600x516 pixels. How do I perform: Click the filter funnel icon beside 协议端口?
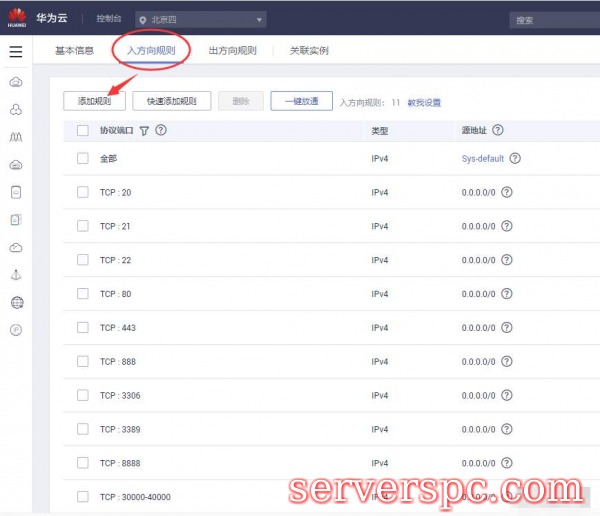144,130
